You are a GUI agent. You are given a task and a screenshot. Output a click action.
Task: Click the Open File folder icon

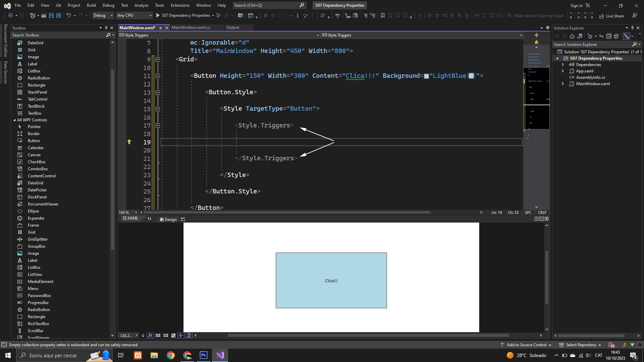(44, 15)
